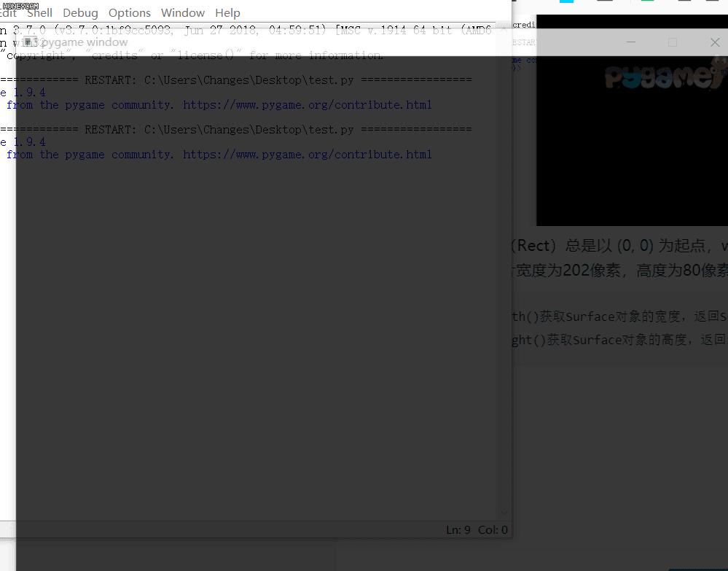This screenshot has height=571, width=728.
Task: Open the Debug menu
Action: (x=80, y=12)
